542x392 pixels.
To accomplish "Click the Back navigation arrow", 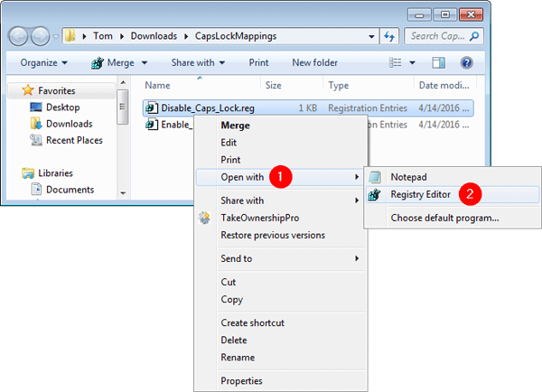I will click(21, 37).
